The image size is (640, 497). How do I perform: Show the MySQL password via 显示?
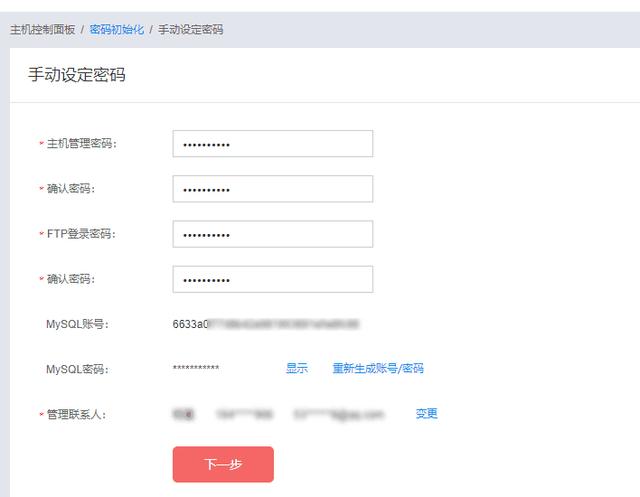click(x=296, y=368)
